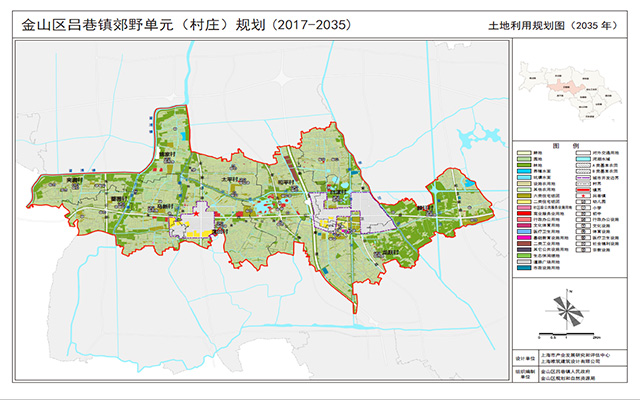Click the compass rose north arrow
This screenshot has width=640, height=400.
point(568,311)
